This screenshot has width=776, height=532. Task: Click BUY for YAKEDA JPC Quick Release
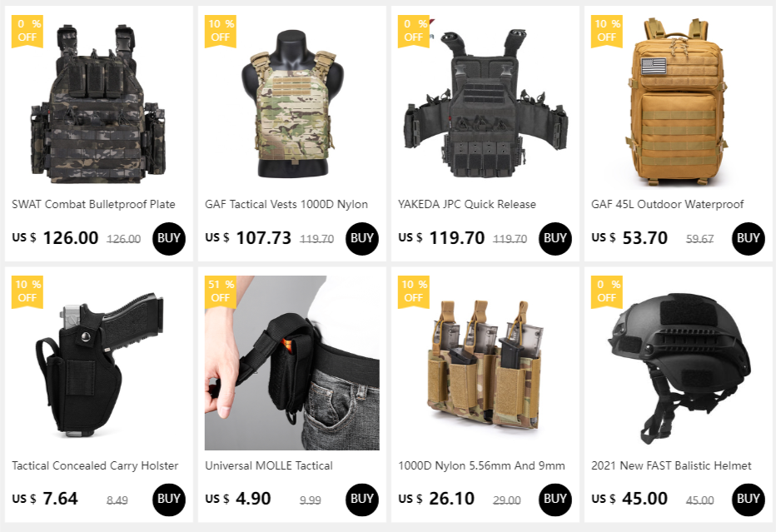point(555,239)
